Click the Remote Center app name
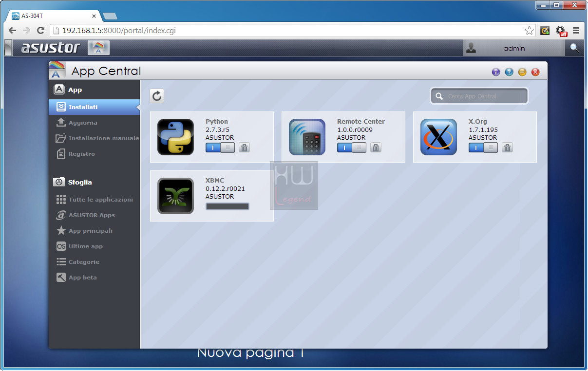This screenshot has height=371, width=588. pos(361,122)
